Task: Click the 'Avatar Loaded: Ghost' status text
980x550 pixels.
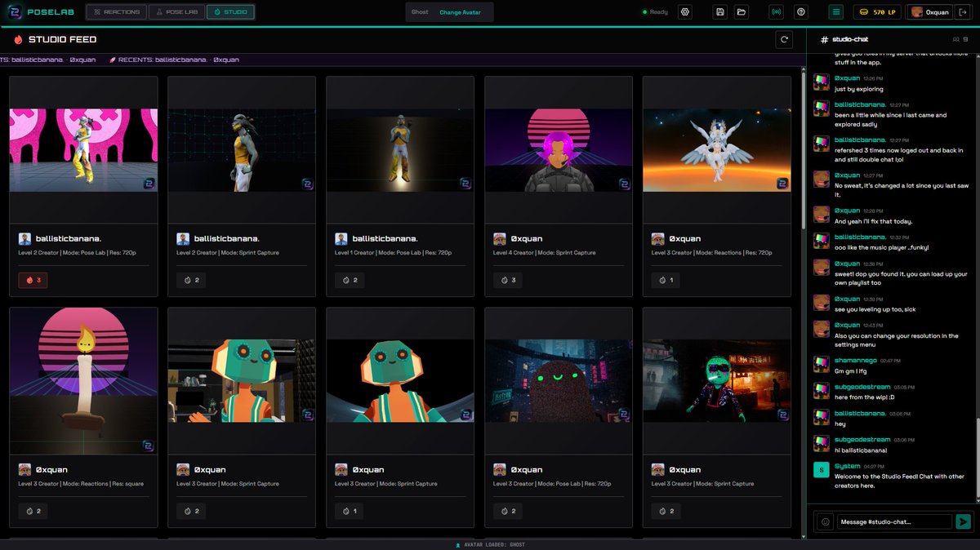Action: click(x=493, y=544)
